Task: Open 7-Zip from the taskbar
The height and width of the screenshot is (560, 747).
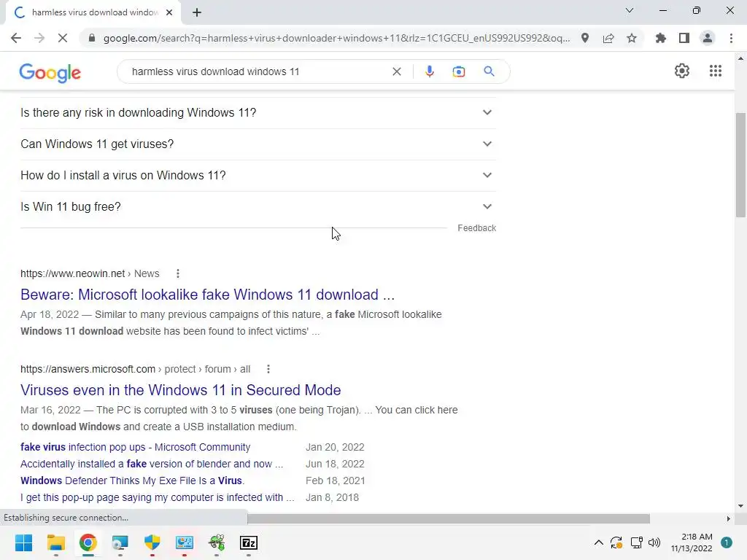Action: [x=249, y=542]
